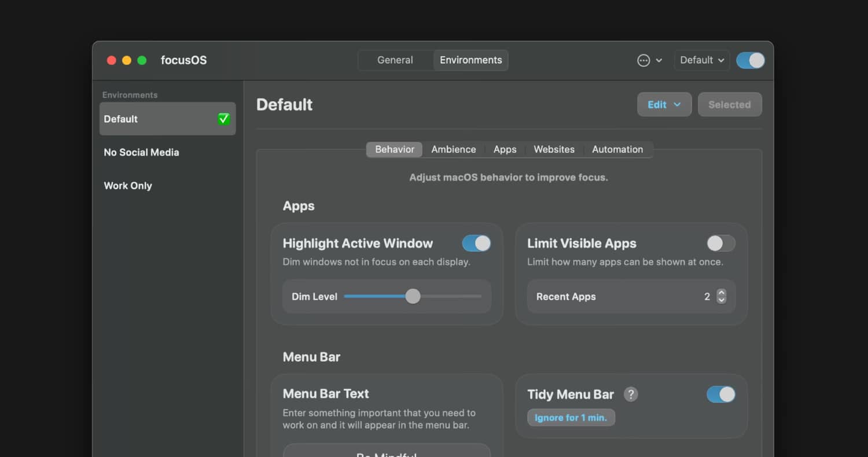Click Ignore for 1 min. button
The width and height of the screenshot is (868, 457).
(571, 418)
